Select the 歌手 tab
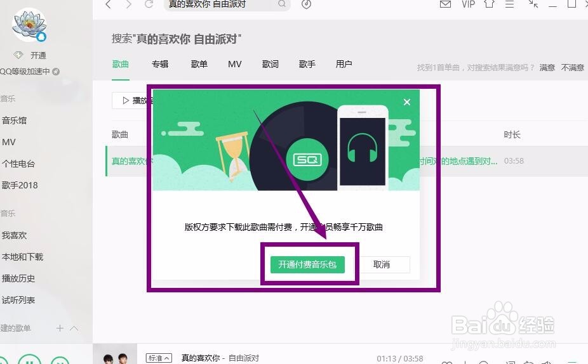Screen dimensions: 588x364 pos(307,64)
